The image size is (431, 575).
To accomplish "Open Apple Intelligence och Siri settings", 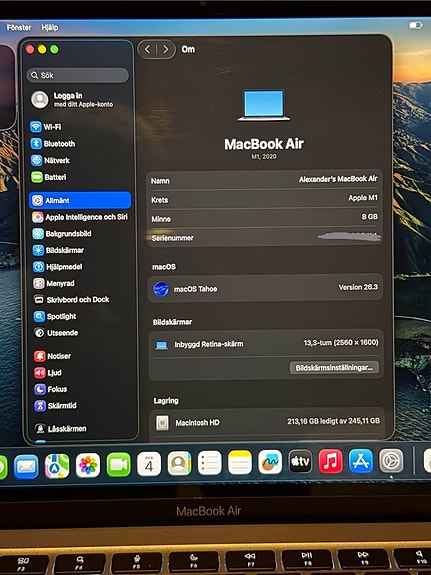I will tap(80, 217).
